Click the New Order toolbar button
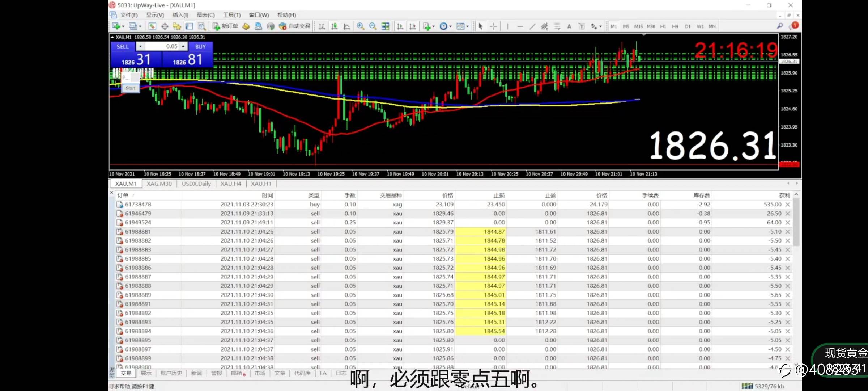 (x=226, y=26)
